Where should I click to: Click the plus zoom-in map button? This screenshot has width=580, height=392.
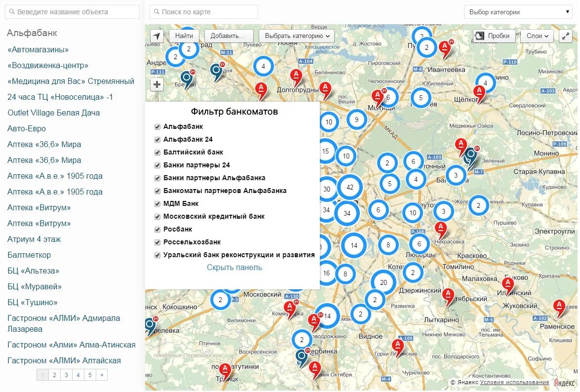point(157,85)
